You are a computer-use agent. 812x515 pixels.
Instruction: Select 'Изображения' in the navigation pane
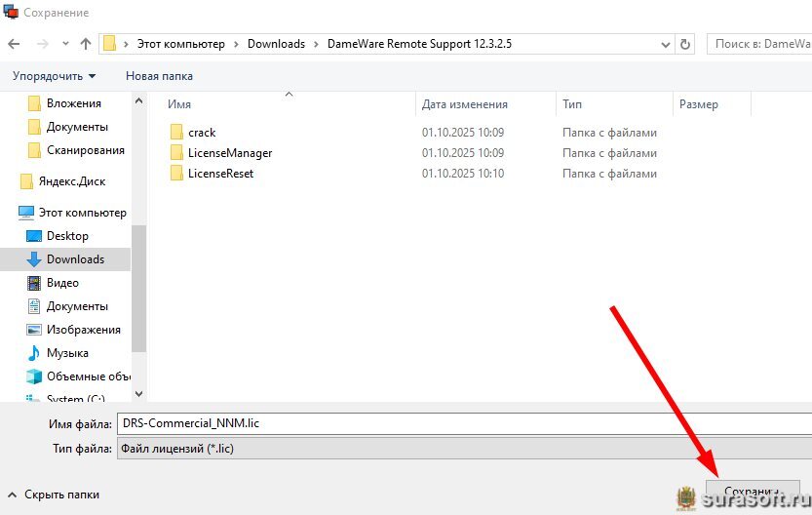84,330
